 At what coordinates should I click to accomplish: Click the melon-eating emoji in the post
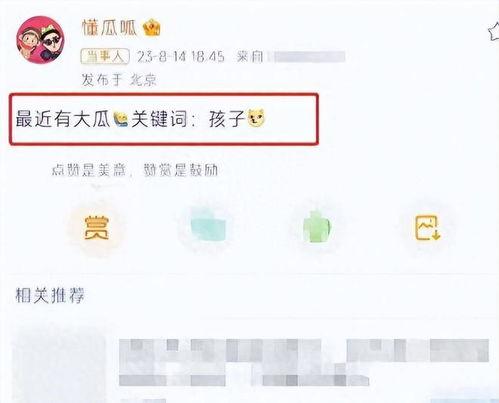pyautogui.click(x=121, y=119)
